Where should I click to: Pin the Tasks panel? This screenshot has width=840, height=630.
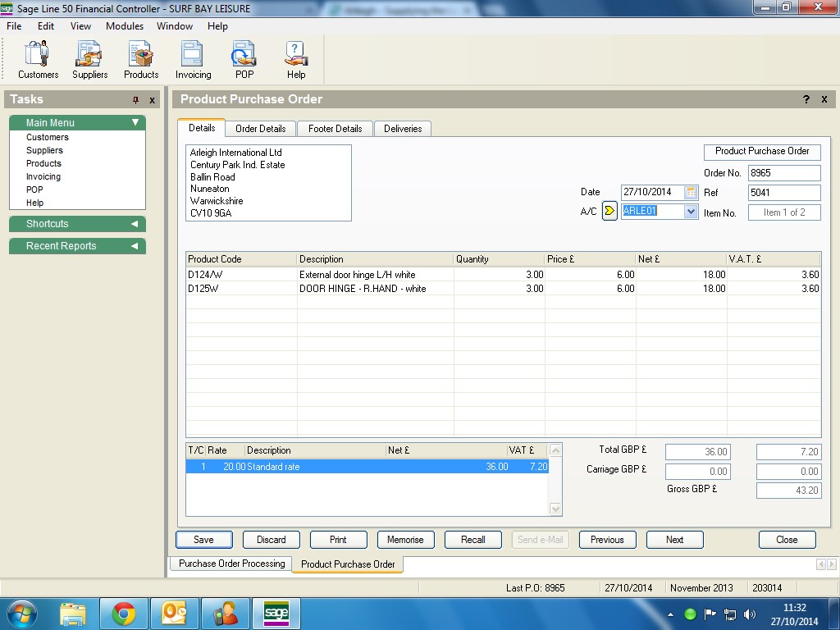click(x=136, y=100)
